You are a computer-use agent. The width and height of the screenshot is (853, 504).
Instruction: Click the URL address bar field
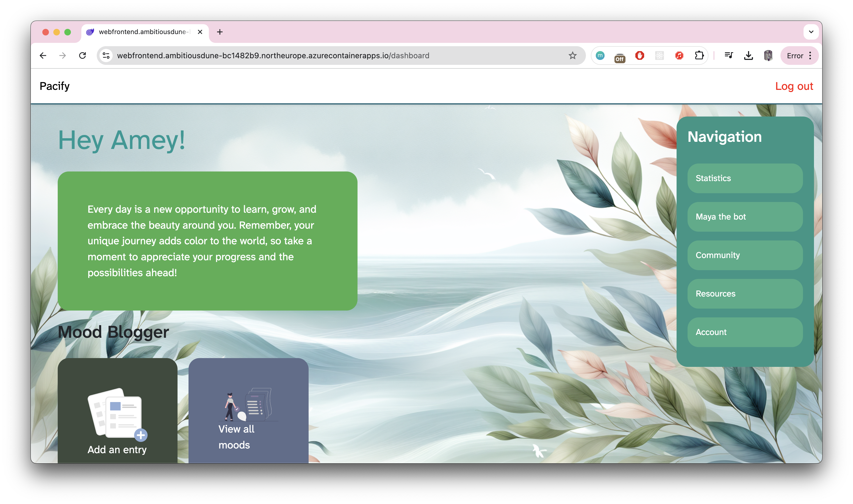(x=306, y=55)
